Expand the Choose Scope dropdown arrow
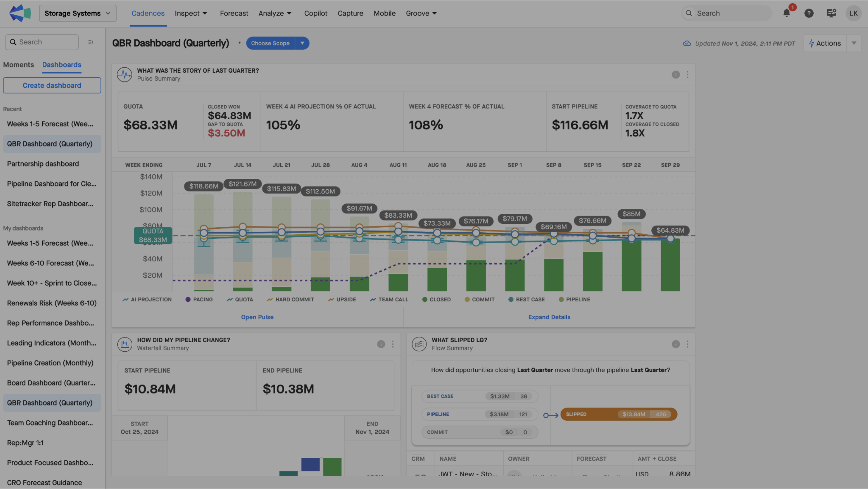The width and height of the screenshot is (868, 489). 302,43
